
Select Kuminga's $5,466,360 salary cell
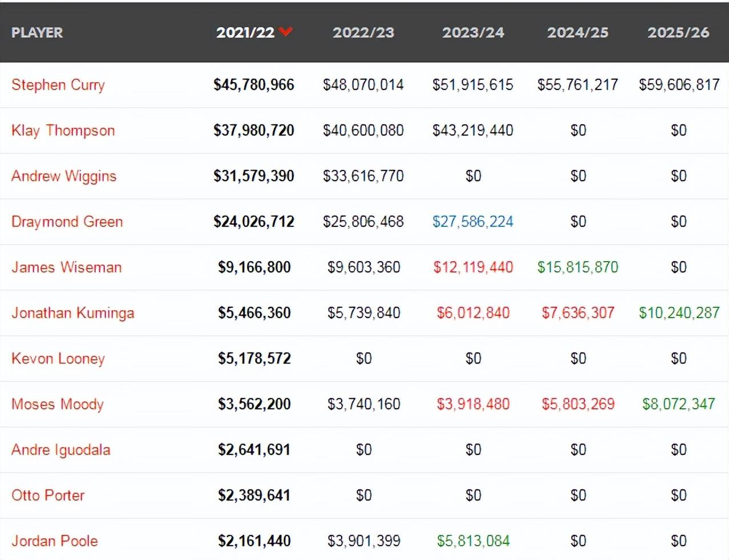point(254,313)
